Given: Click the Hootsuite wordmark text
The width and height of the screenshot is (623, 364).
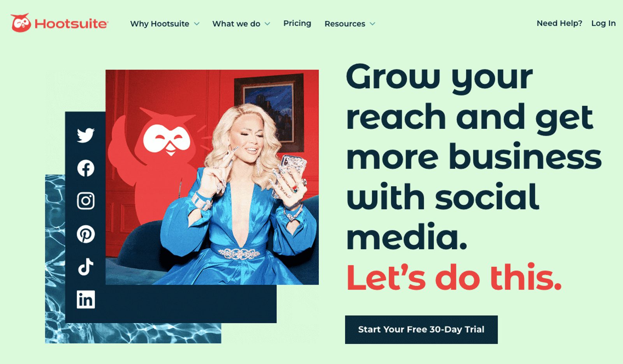Looking at the screenshot, I should click(71, 24).
